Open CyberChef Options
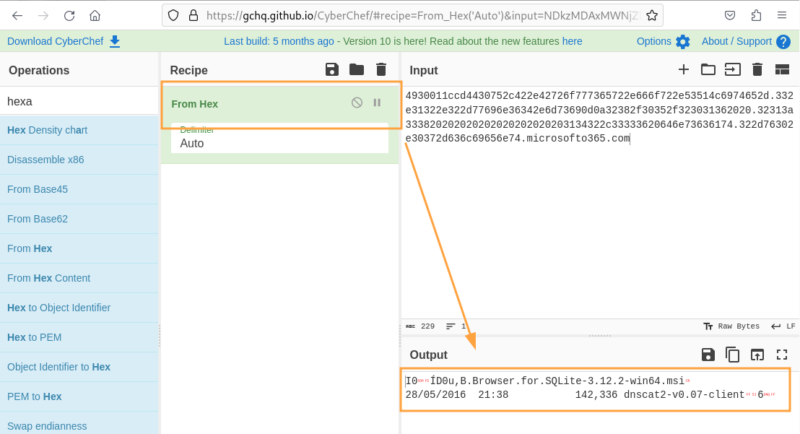Image resolution: width=800 pixels, height=434 pixels. click(663, 41)
